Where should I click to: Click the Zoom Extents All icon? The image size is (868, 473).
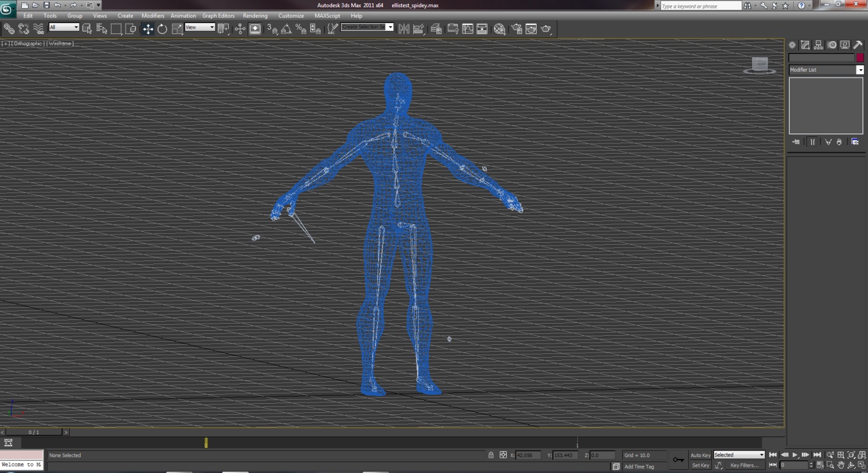(861, 455)
